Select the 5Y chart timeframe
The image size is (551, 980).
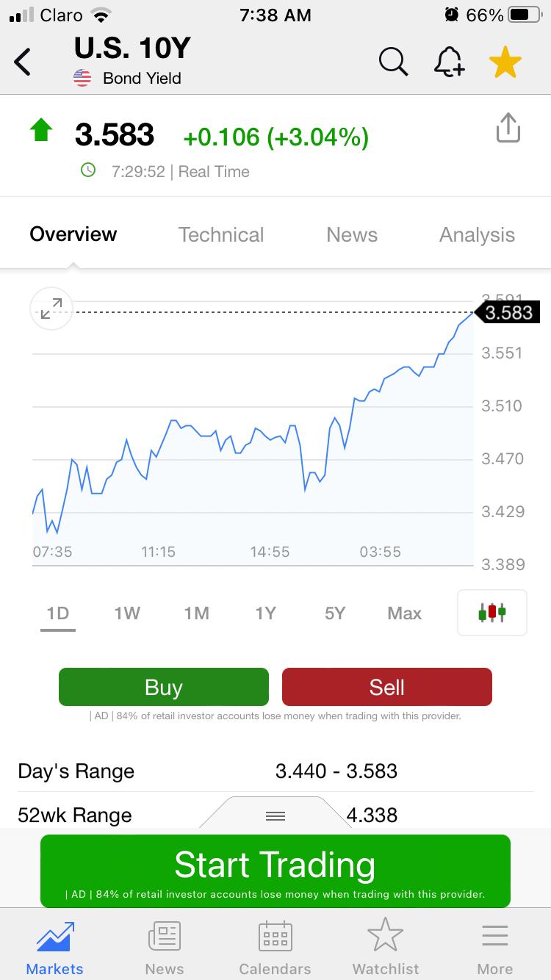[335, 613]
